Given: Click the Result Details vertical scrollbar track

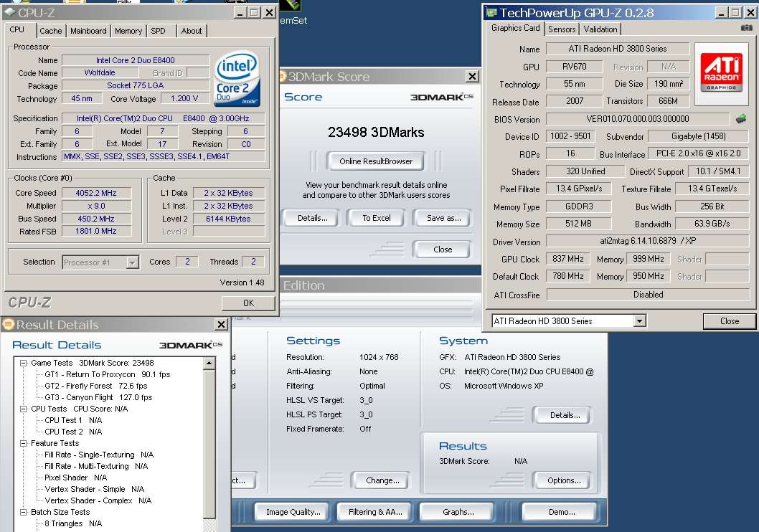Looking at the screenshot, I should point(209,445).
